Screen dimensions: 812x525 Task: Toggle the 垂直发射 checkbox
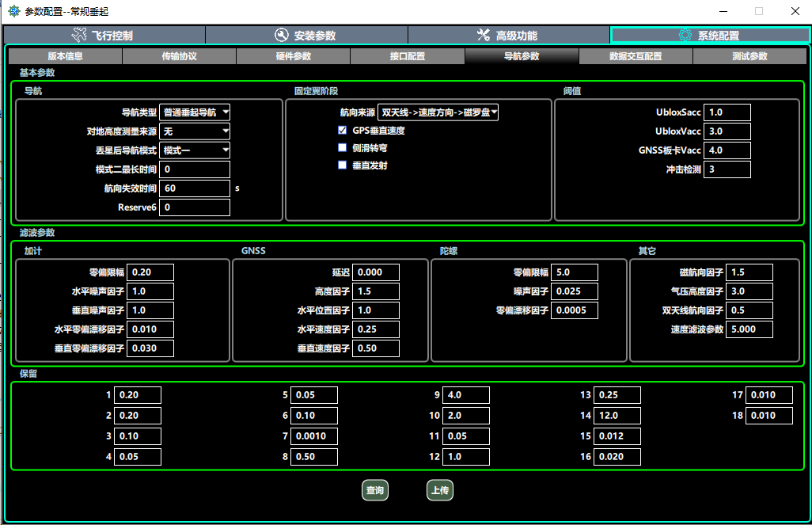(x=343, y=165)
